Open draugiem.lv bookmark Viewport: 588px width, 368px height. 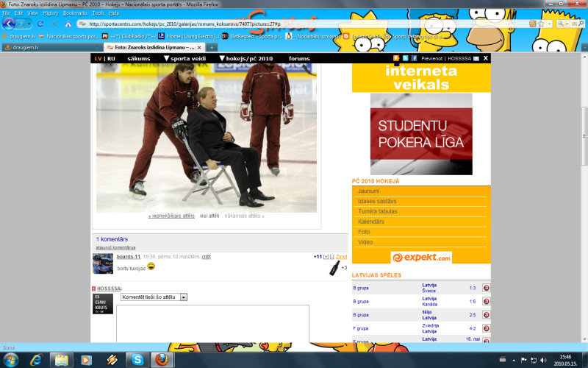pyautogui.click(x=19, y=36)
